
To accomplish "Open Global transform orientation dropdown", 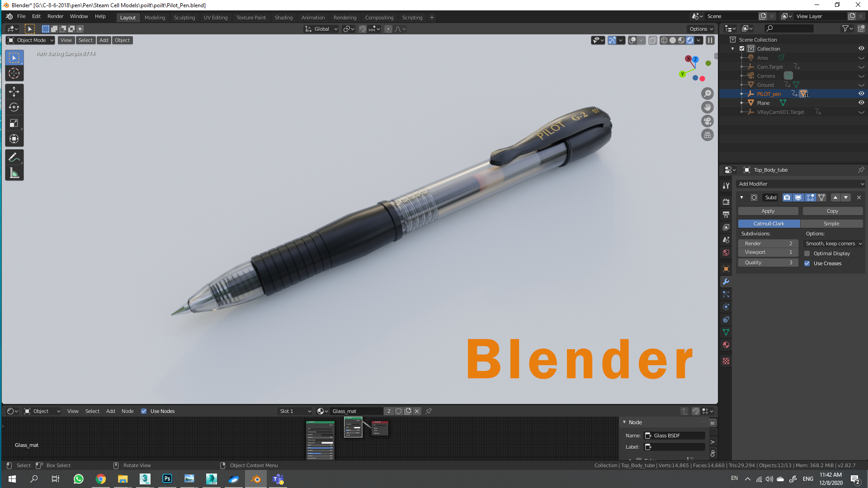I will 321,29.
